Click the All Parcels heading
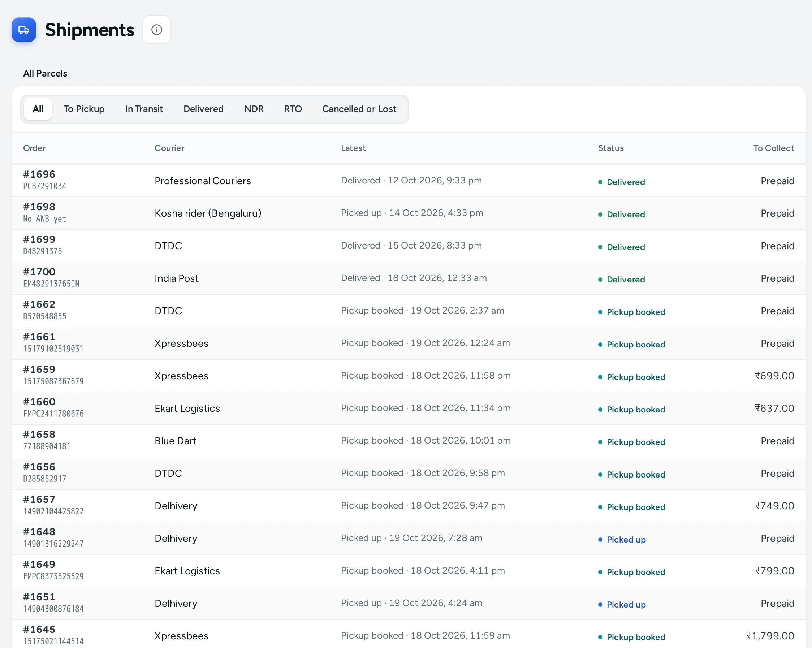 click(x=45, y=73)
